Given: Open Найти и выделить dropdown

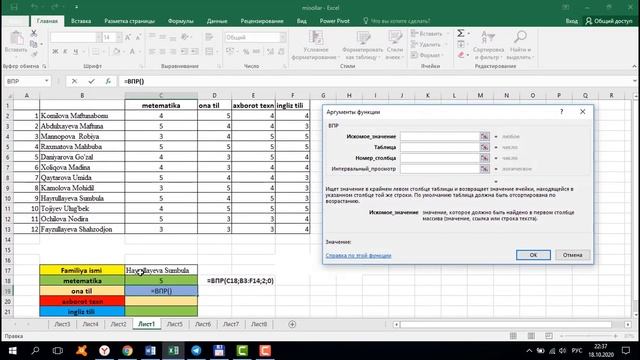Looking at the screenshot, I should (520, 45).
